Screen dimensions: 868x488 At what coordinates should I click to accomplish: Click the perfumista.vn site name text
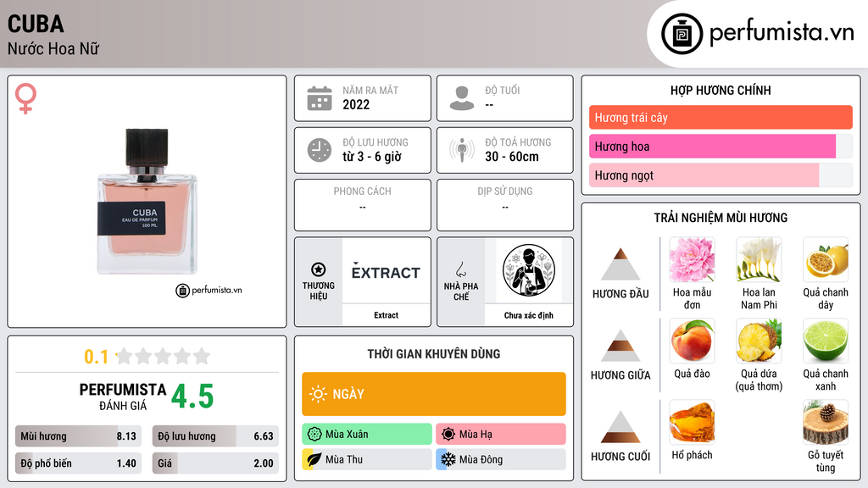tap(782, 33)
